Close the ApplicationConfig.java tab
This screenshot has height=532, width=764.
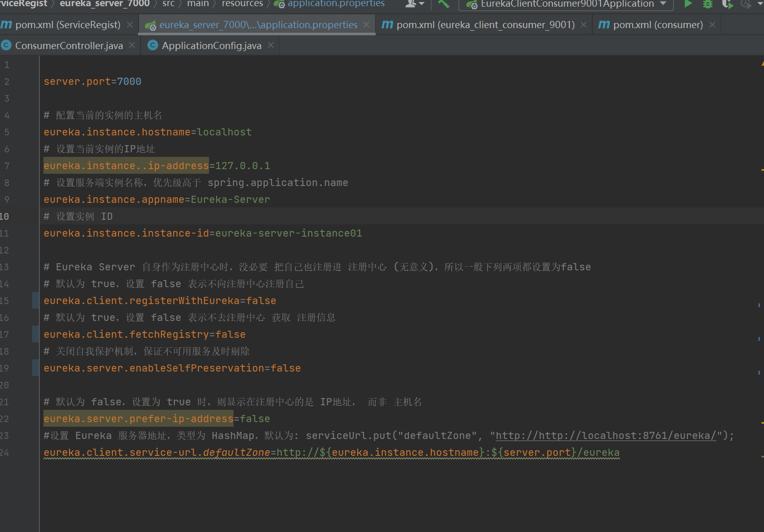click(x=271, y=45)
